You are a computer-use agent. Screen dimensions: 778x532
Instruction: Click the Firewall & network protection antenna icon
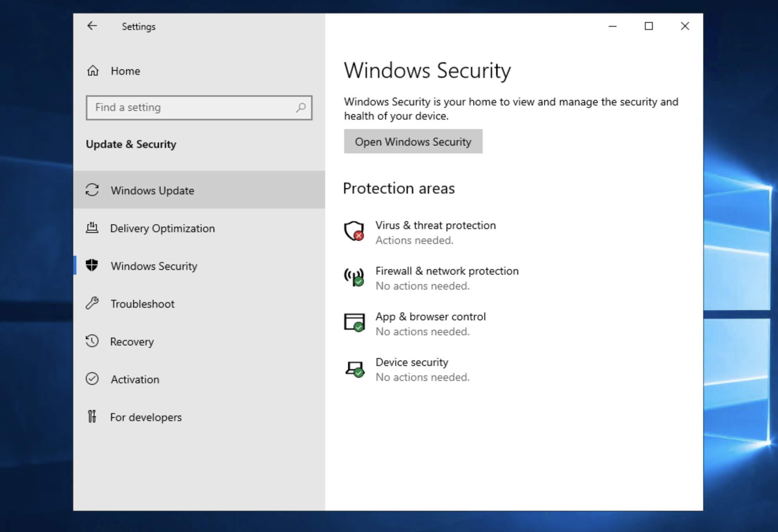[x=354, y=277]
